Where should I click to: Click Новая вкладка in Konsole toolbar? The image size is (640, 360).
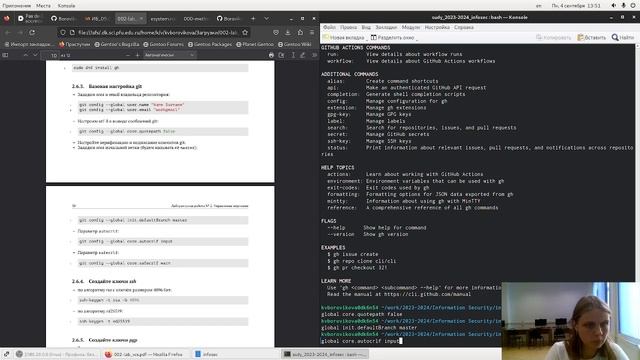344,38
